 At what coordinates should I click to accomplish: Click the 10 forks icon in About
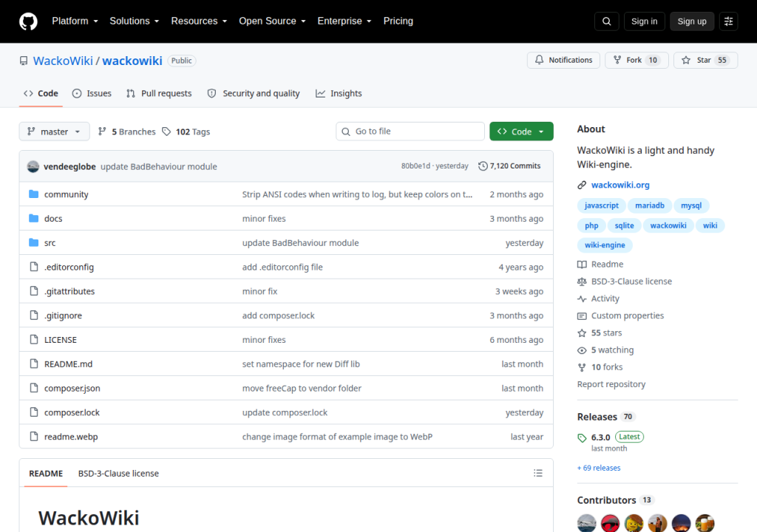(582, 367)
